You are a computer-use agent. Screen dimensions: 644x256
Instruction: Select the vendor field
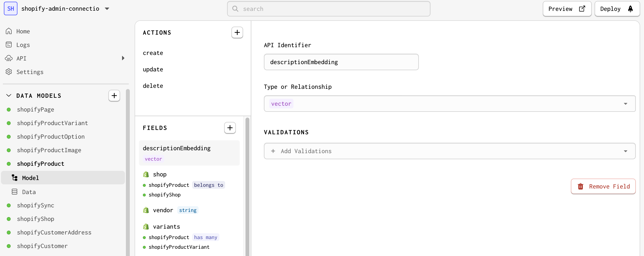tap(163, 210)
